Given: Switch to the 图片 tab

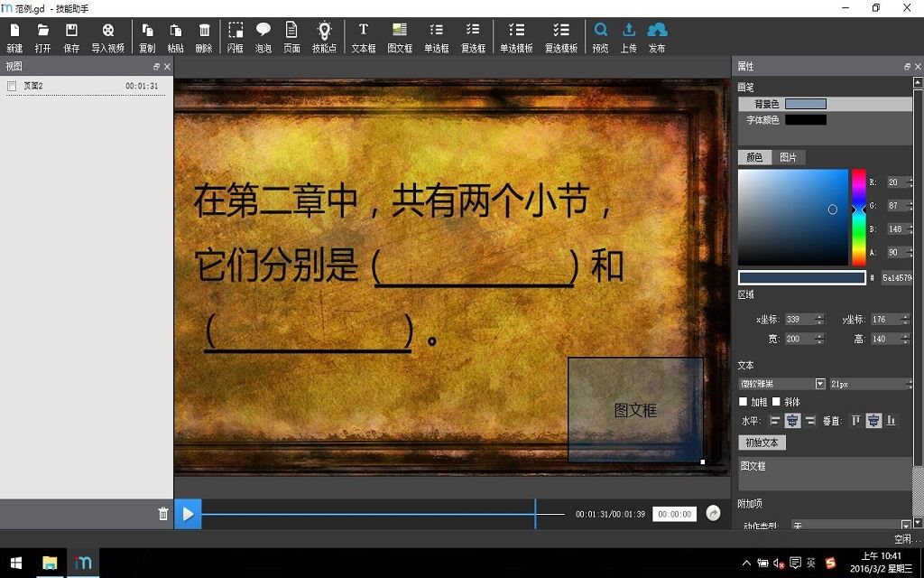Looking at the screenshot, I should [788, 157].
